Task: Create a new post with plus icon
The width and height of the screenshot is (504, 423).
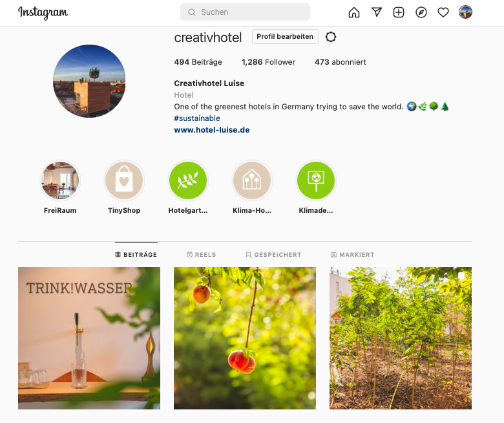Action: pyautogui.click(x=399, y=12)
